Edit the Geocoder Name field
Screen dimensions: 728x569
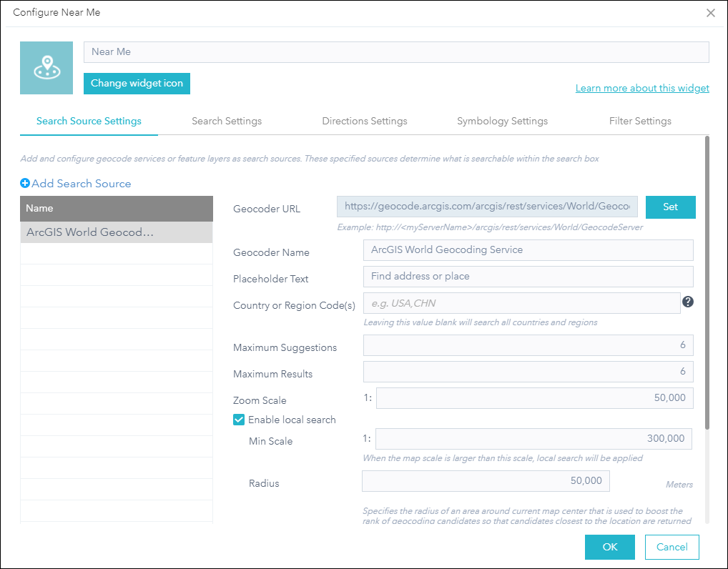coord(528,250)
